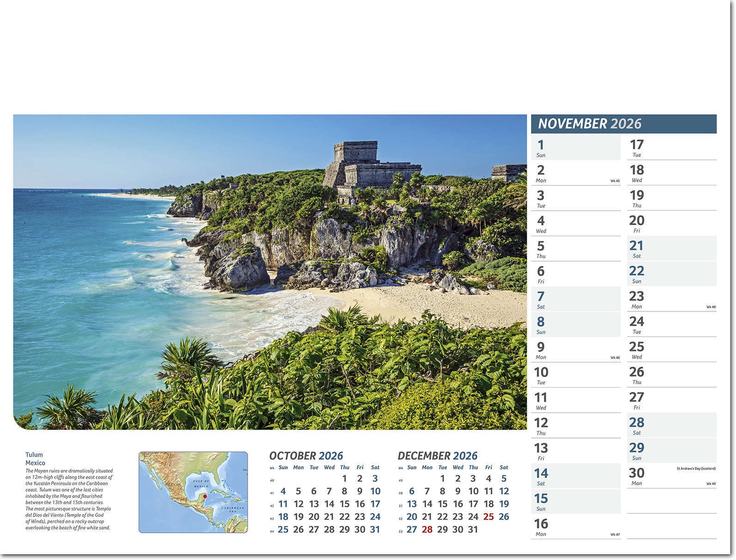
Task: Click the St Andrew's Day holiday label
Action: tap(696, 469)
